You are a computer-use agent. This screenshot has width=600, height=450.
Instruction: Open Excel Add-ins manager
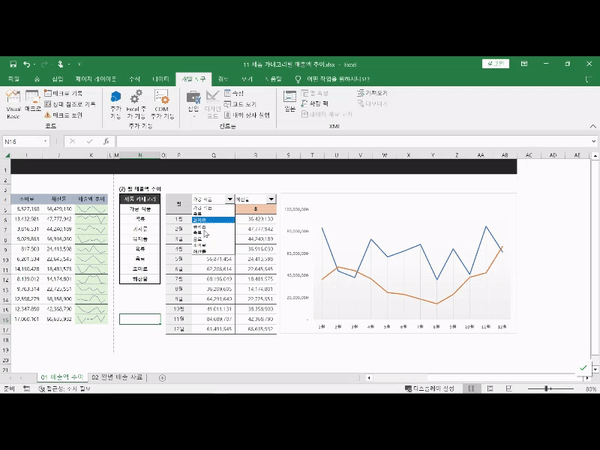(136, 103)
